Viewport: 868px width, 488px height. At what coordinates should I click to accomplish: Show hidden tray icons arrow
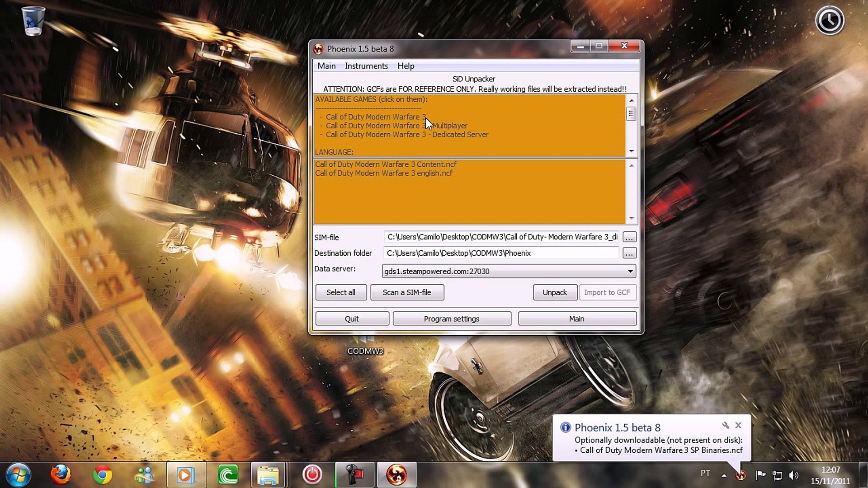tap(724, 475)
